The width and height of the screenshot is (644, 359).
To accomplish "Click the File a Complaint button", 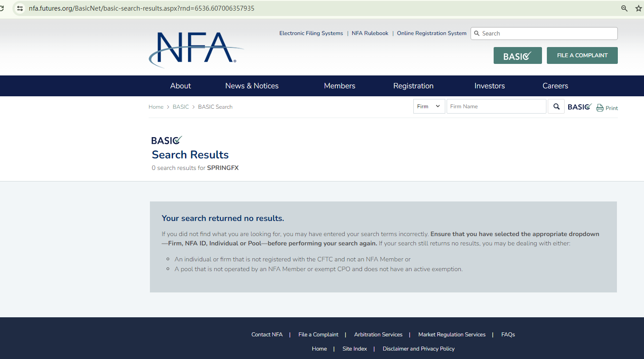I will [x=582, y=55].
